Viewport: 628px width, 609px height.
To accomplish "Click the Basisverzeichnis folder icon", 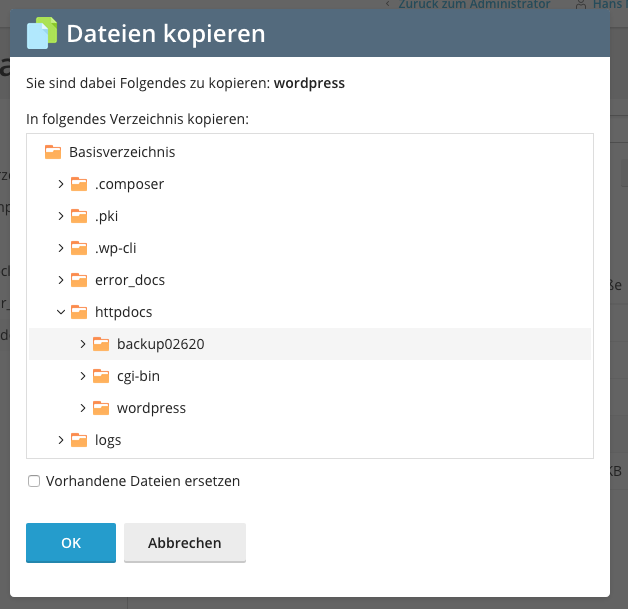I will (x=53, y=152).
